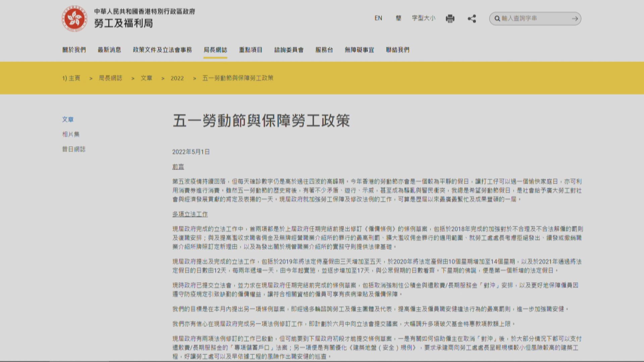Switch to simplified Chinese with 簡
The width and height of the screenshot is (644, 362).
pos(399,18)
